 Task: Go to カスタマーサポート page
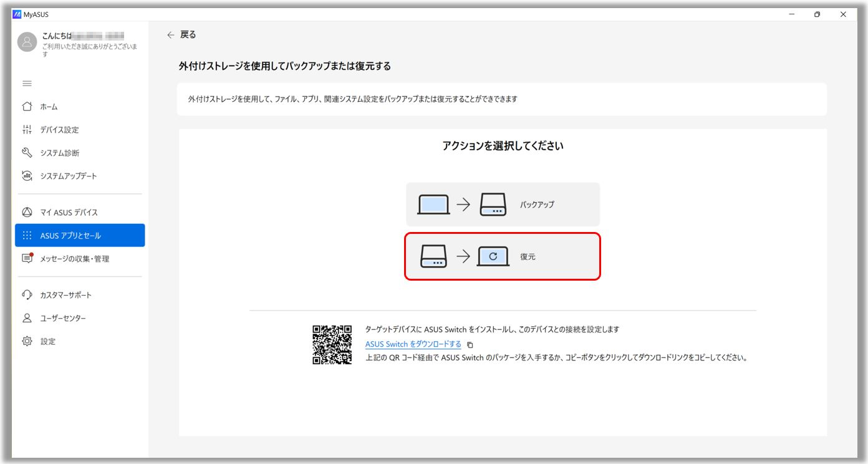click(x=80, y=295)
